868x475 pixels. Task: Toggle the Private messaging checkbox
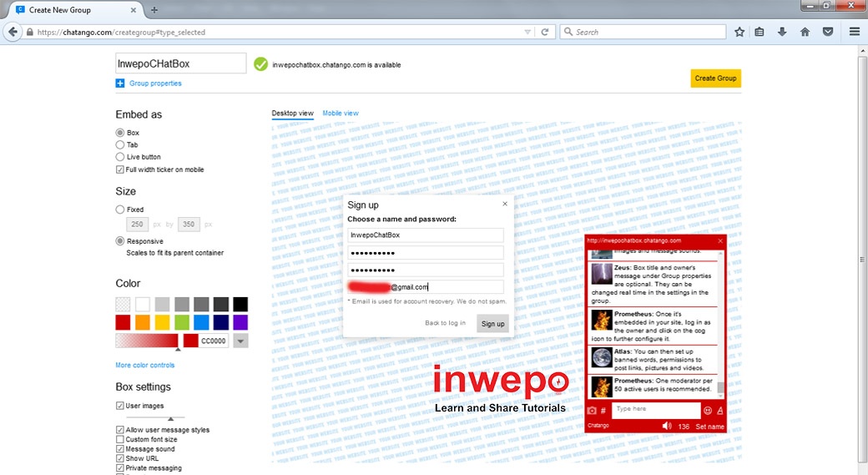(x=119, y=467)
